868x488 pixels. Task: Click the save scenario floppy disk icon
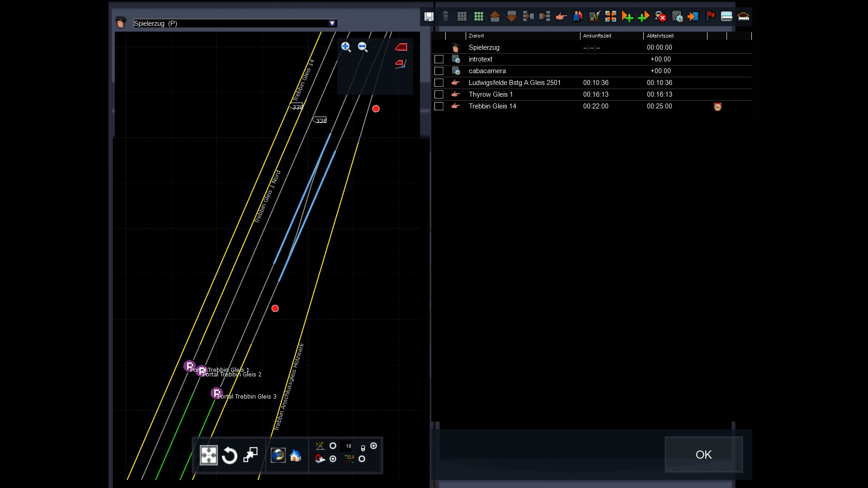click(x=429, y=17)
